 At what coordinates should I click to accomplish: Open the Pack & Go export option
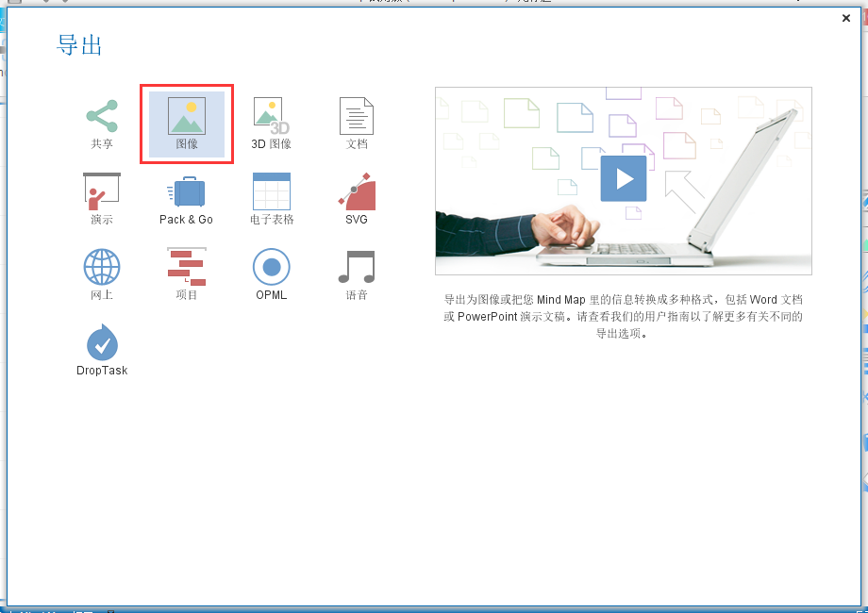[186, 198]
